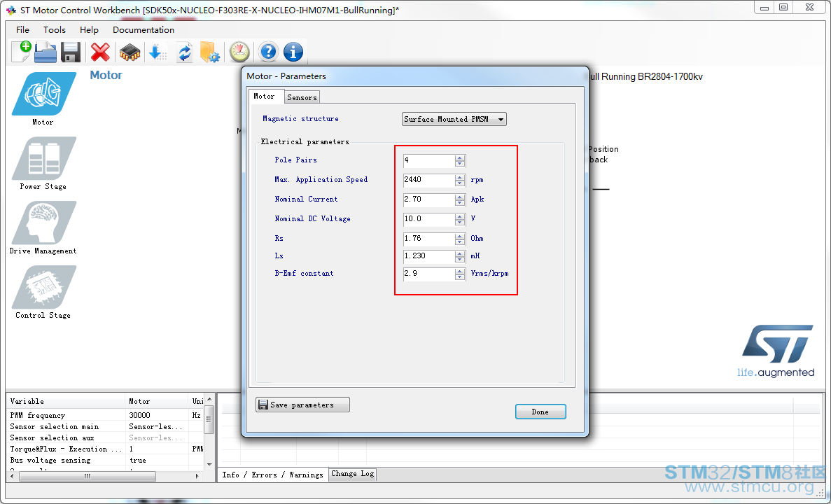Select the Motor tab in Parameters dialog
The height and width of the screenshot is (504, 831).
(265, 97)
